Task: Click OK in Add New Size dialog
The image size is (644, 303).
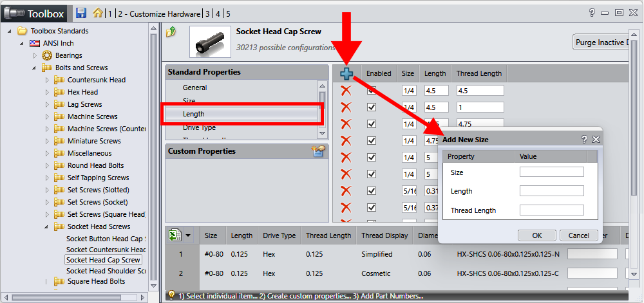Action: (537, 235)
